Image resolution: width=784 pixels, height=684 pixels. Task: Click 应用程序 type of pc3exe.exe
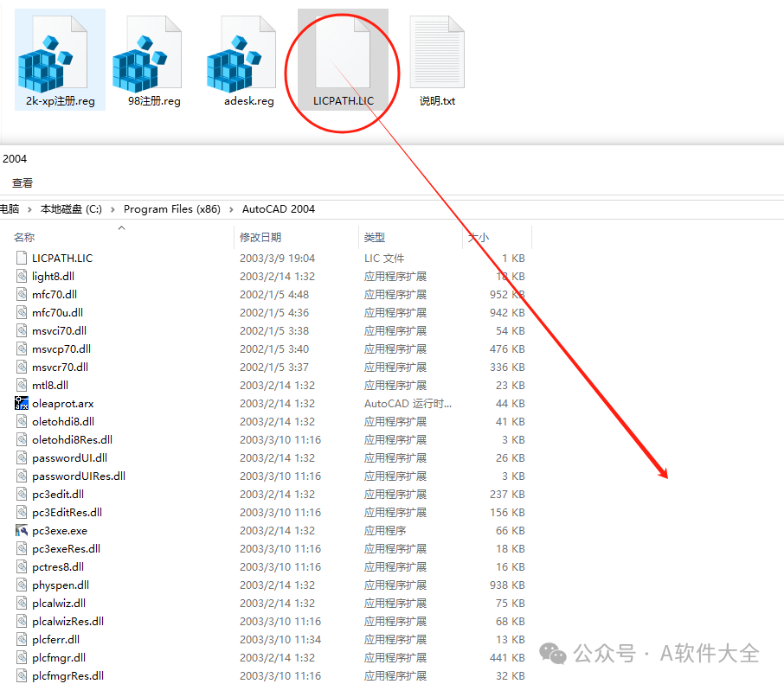(385, 530)
